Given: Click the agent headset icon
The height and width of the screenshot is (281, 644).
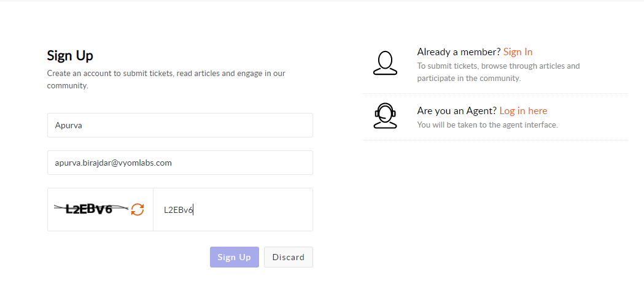Looking at the screenshot, I should (x=385, y=116).
